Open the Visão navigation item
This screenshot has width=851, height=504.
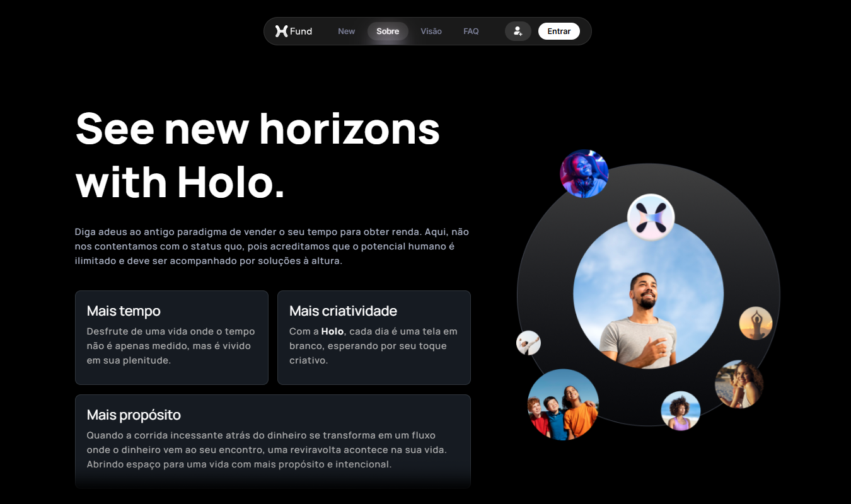(x=431, y=31)
